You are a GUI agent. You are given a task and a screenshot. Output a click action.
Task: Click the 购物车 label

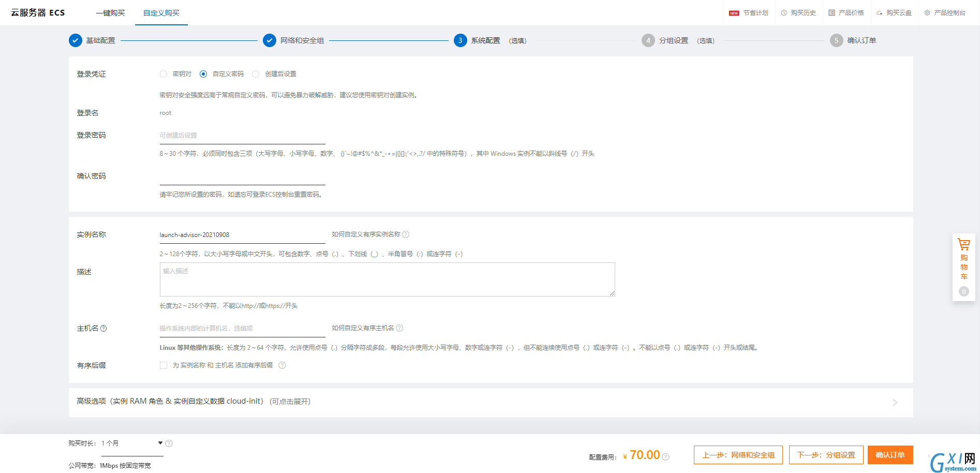coord(964,267)
